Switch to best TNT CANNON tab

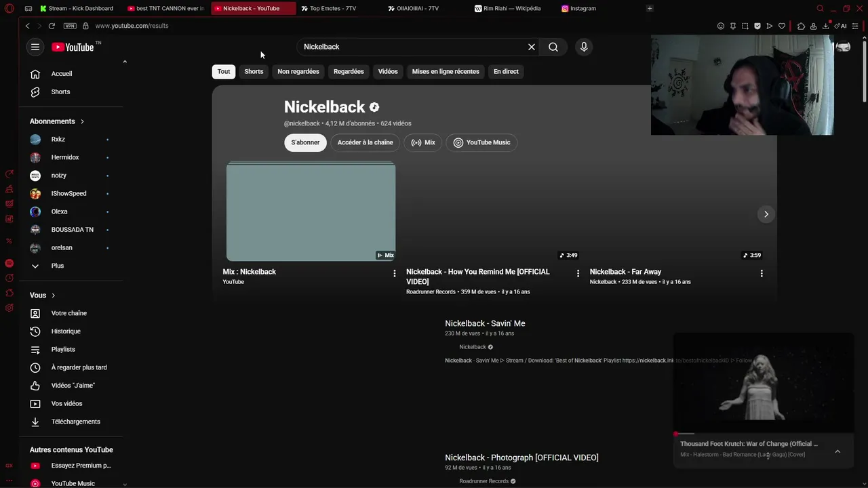(x=167, y=9)
